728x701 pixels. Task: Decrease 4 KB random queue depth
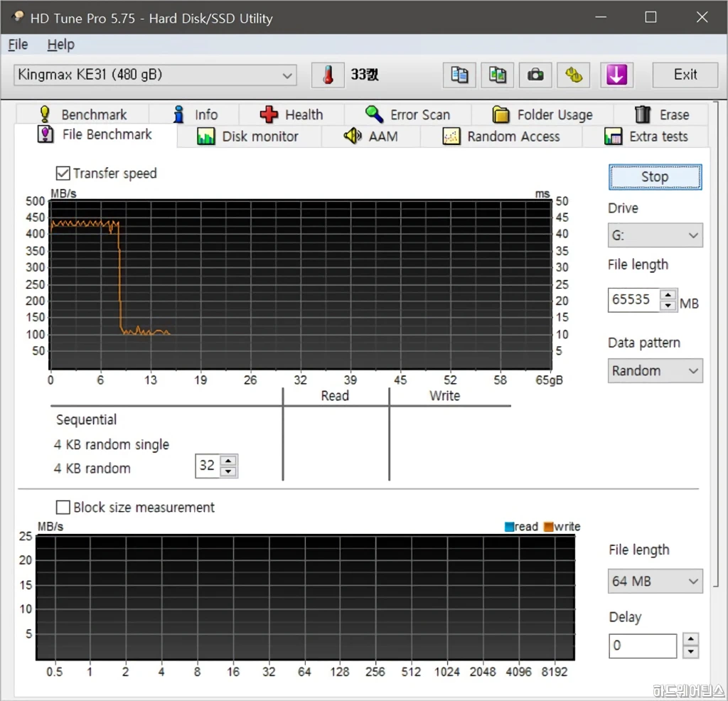(228, 471)
